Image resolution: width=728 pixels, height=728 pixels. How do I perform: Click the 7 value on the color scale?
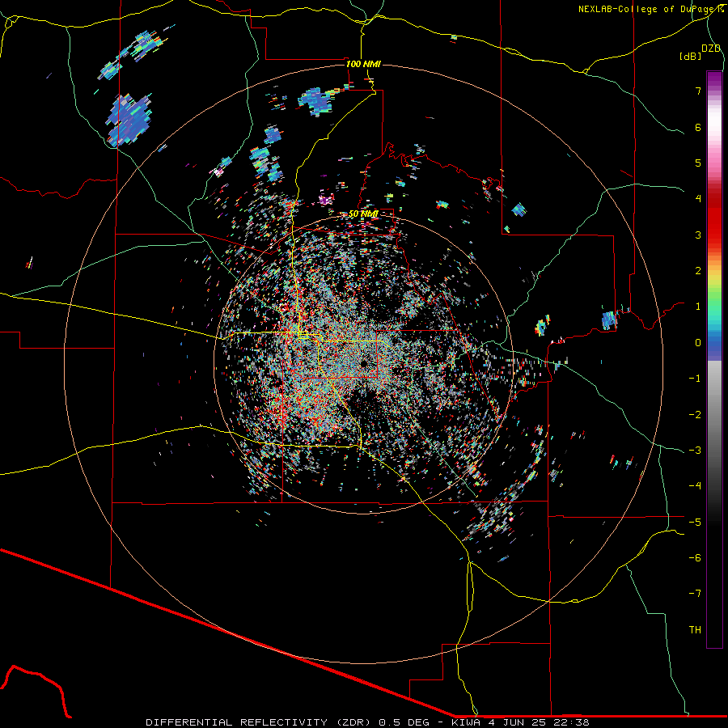[x=698, y=91]
